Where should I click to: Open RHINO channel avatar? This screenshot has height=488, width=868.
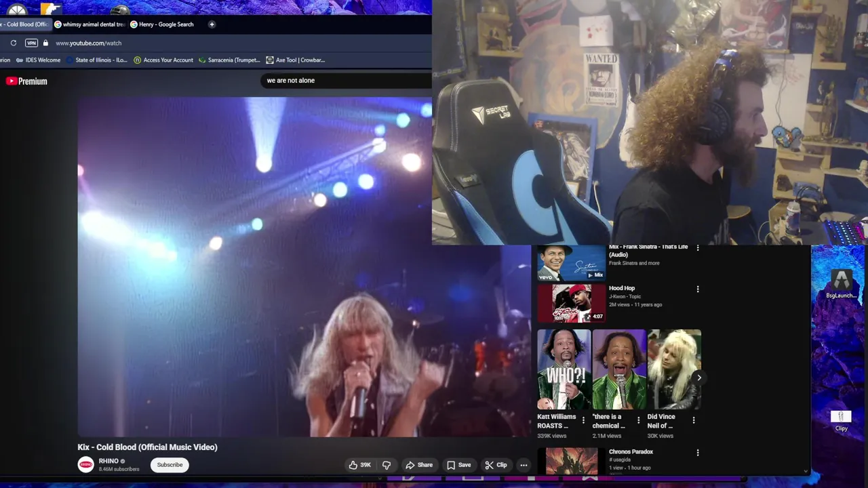(85, 464)
